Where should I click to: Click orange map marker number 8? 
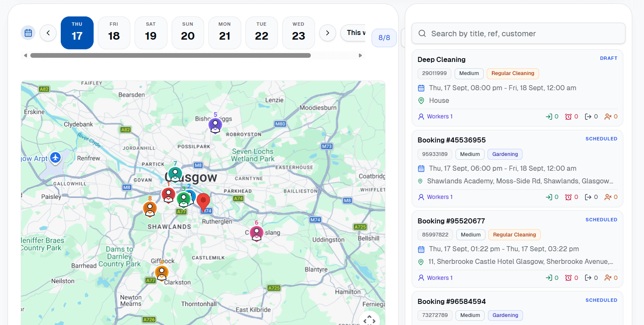coord(150,208)
